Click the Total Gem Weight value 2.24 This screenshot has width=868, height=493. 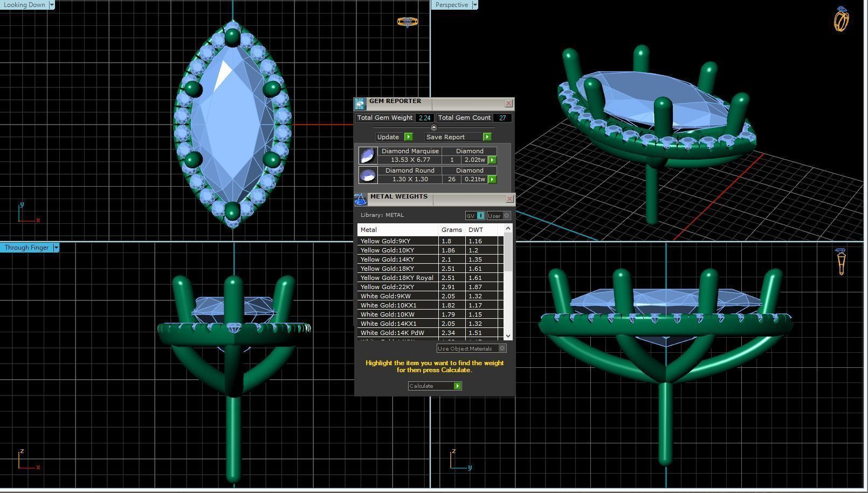(x=424, y=118)
